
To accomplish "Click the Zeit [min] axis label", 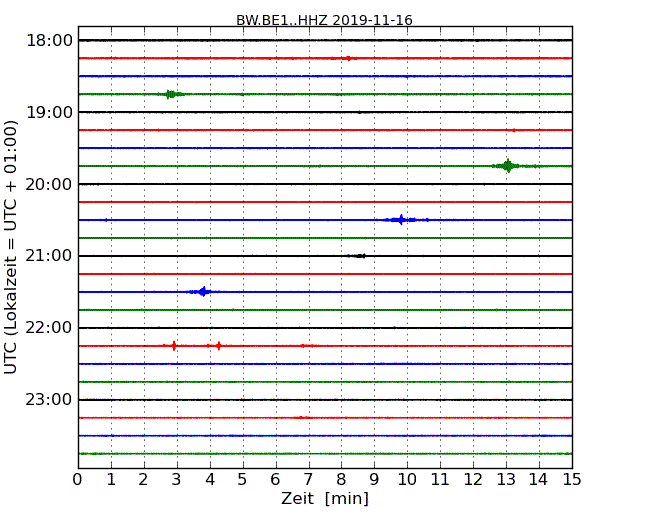I will point(325,498).
